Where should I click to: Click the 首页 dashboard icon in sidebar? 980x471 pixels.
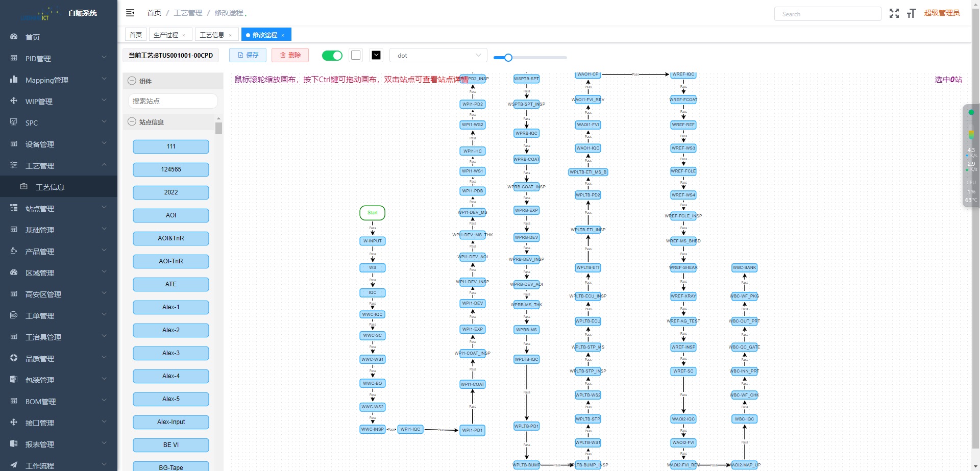pos(14,37)
